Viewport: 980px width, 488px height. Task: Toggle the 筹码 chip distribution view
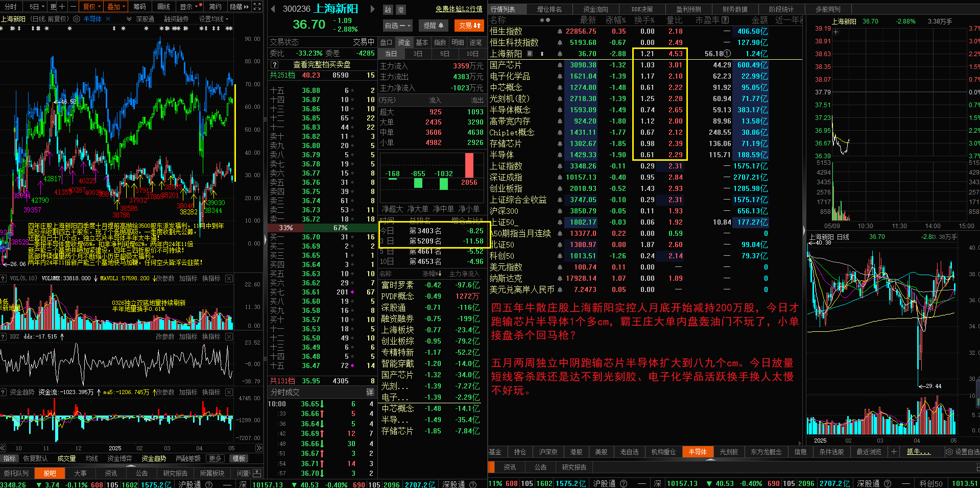tap(139, 7)
